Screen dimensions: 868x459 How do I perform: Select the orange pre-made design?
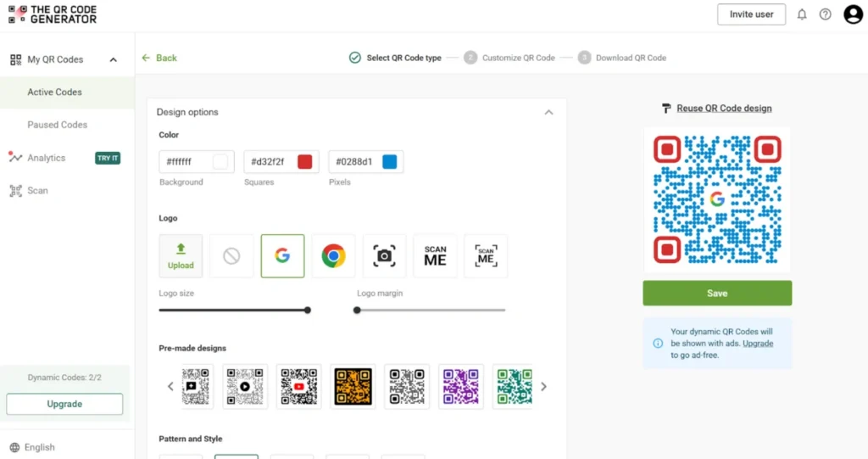click(353, 386)
